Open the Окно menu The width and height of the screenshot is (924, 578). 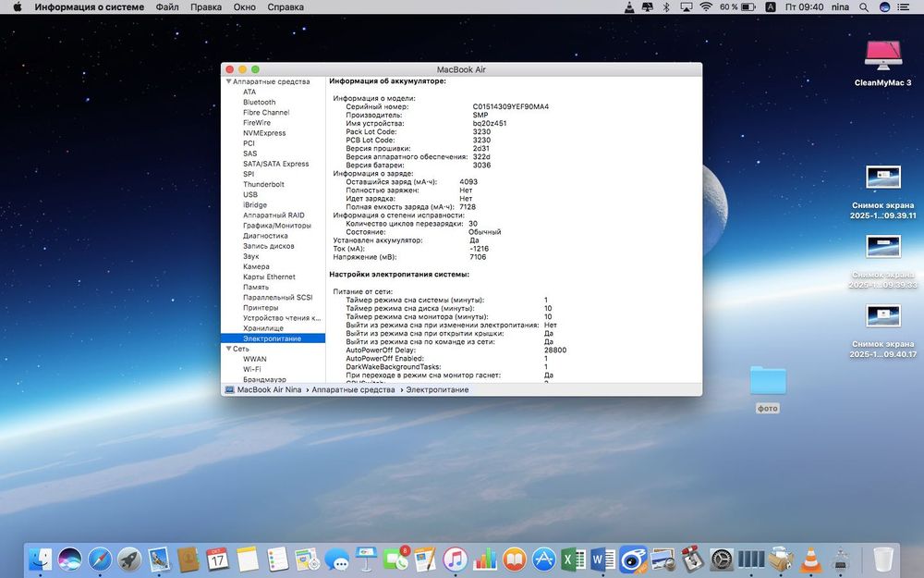pos(244,6)
